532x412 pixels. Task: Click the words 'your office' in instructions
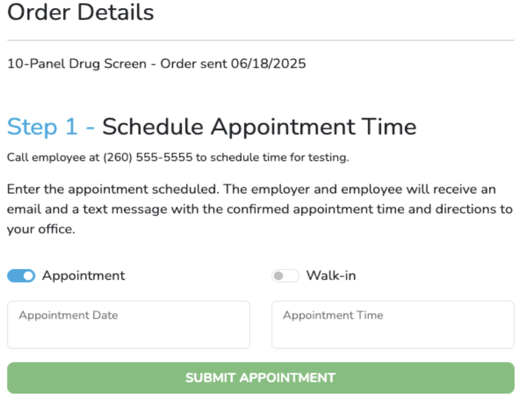pyautogui.click(x=39, y=230)
